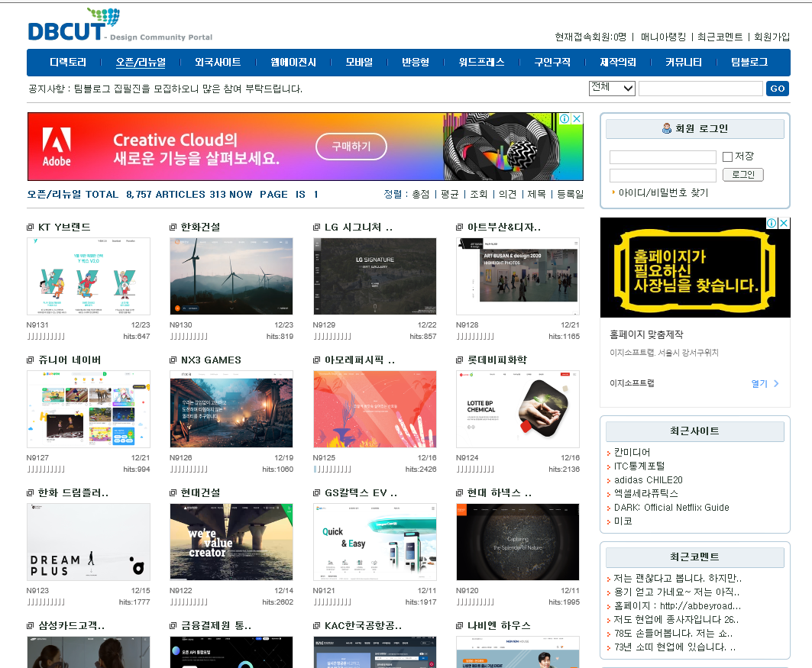
Task: Click the icon beside 롯데비피화학 title
Action: 459,360
